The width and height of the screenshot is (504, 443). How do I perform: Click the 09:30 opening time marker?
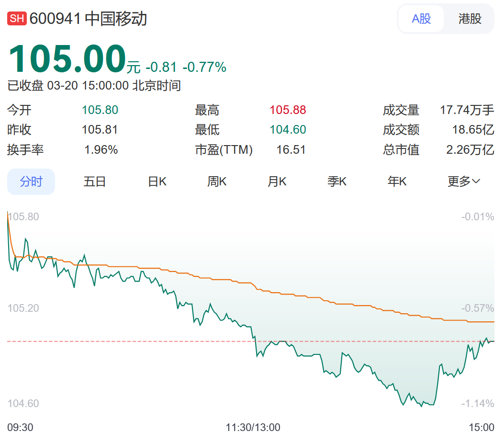[21, 427]
